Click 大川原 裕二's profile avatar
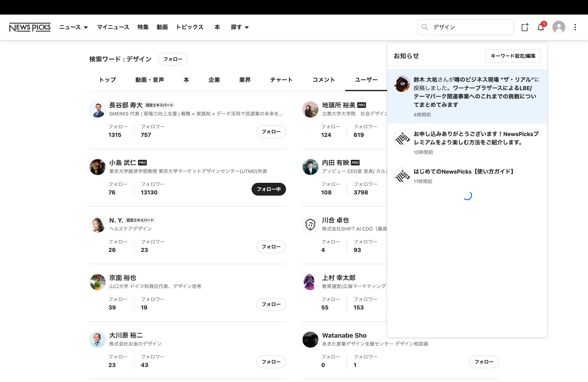Image resolution: width=588 pixels, height=382 pixels. point(97,339)
